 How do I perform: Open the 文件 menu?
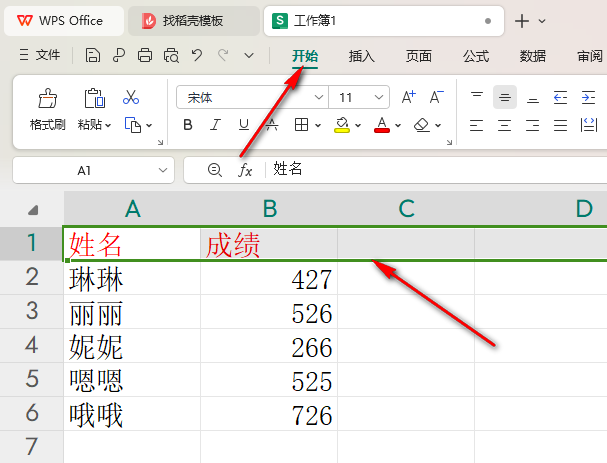click(x=40, y=55)
